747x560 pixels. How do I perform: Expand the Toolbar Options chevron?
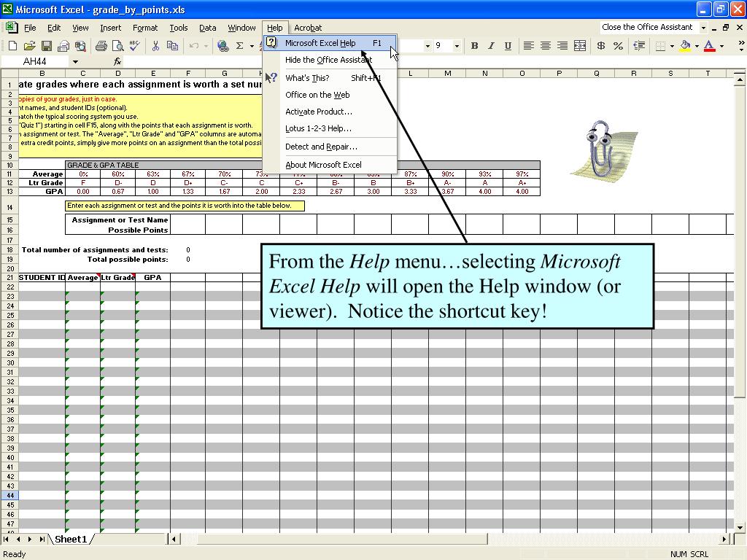point(741,46)
